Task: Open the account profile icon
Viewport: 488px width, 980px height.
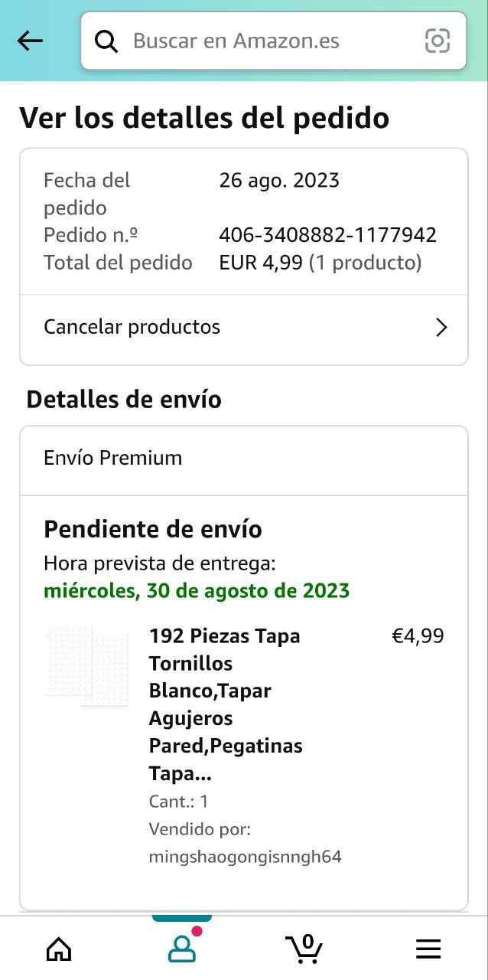Action: 182,949
